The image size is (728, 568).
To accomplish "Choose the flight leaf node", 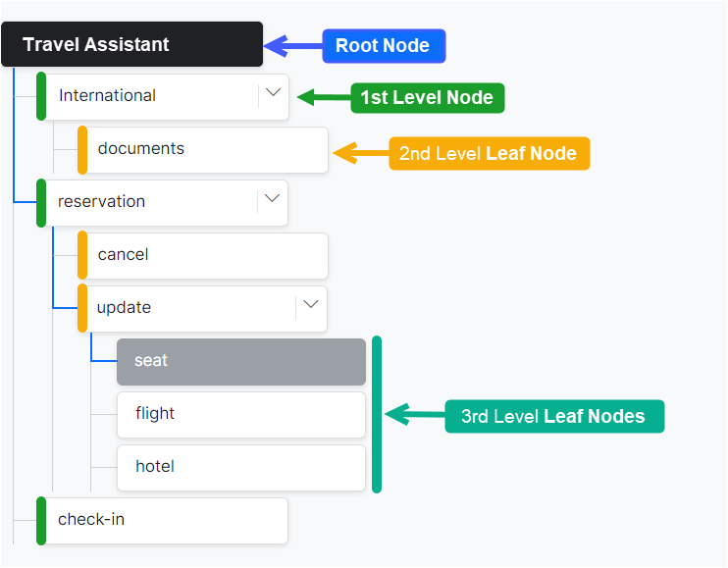I will [240, 414].
